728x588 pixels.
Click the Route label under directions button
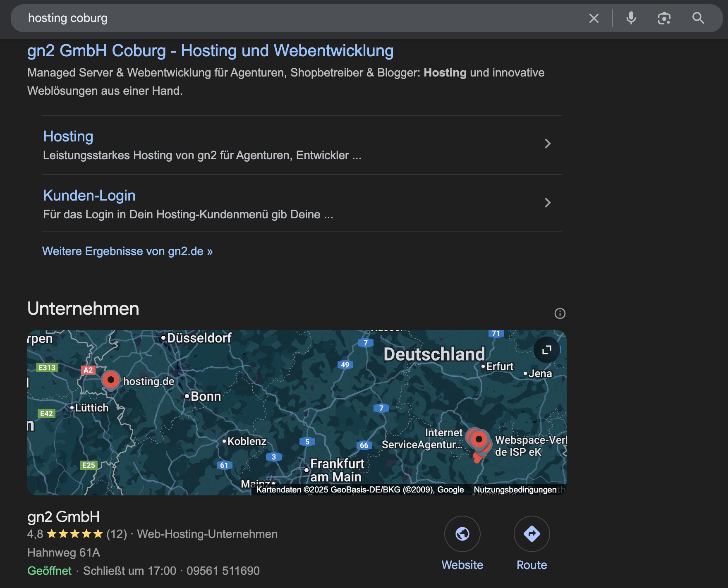click(532, 565)
